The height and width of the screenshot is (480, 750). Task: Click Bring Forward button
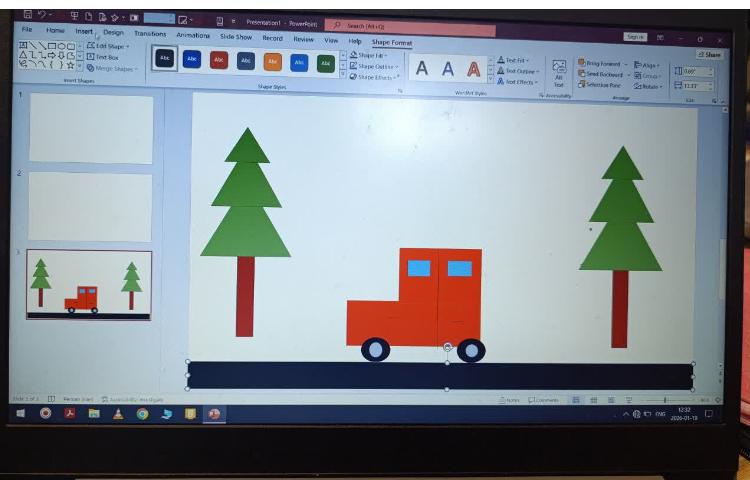pyautogui.click(x=603, y=63)
